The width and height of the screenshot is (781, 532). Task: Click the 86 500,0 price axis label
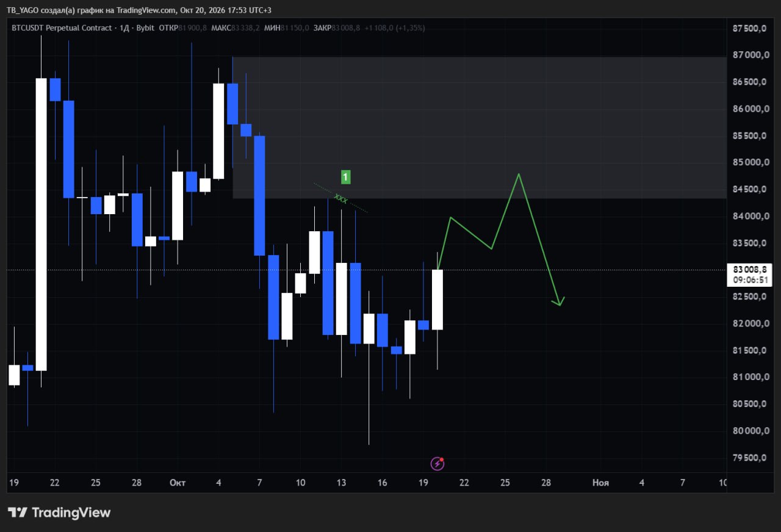click(x=749, y=82)
